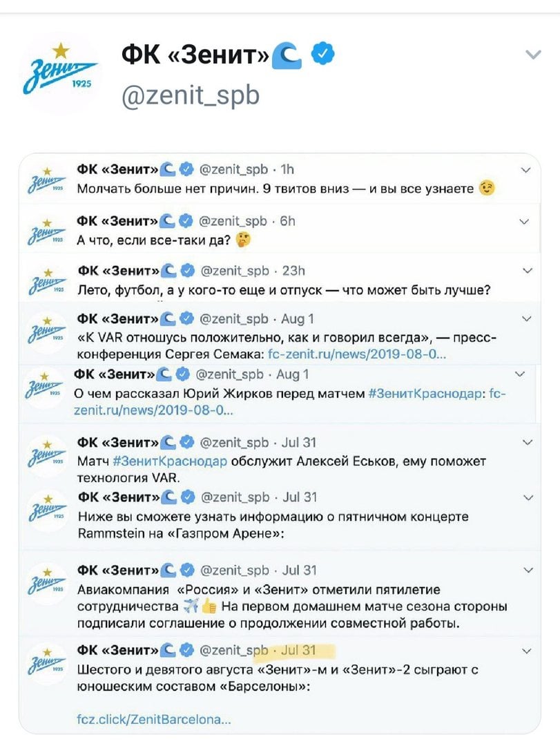Open the fcz.click/ZenitBarcelona link

click(x=154, y=719)
